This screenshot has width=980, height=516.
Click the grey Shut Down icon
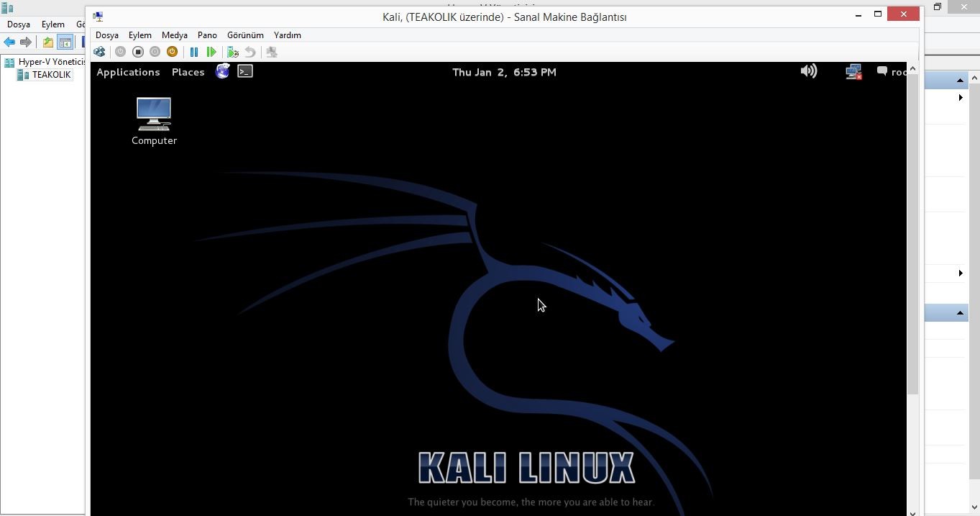pyautogui.click(x=155, y=52)
